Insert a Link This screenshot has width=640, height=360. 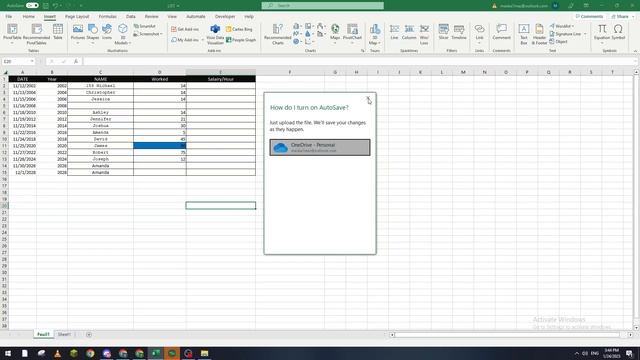[480, 33]
